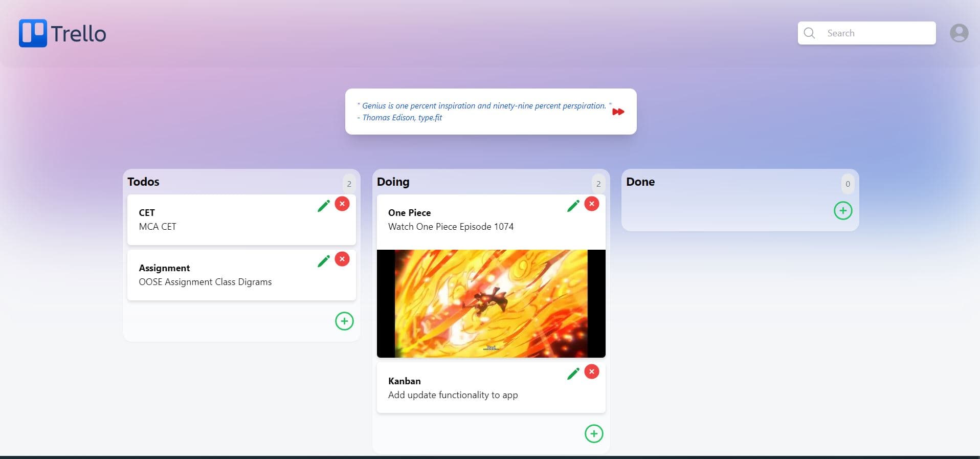Open the user profile avatar
The width and height of the screenshot is (980, 459).
pos(959,33)
